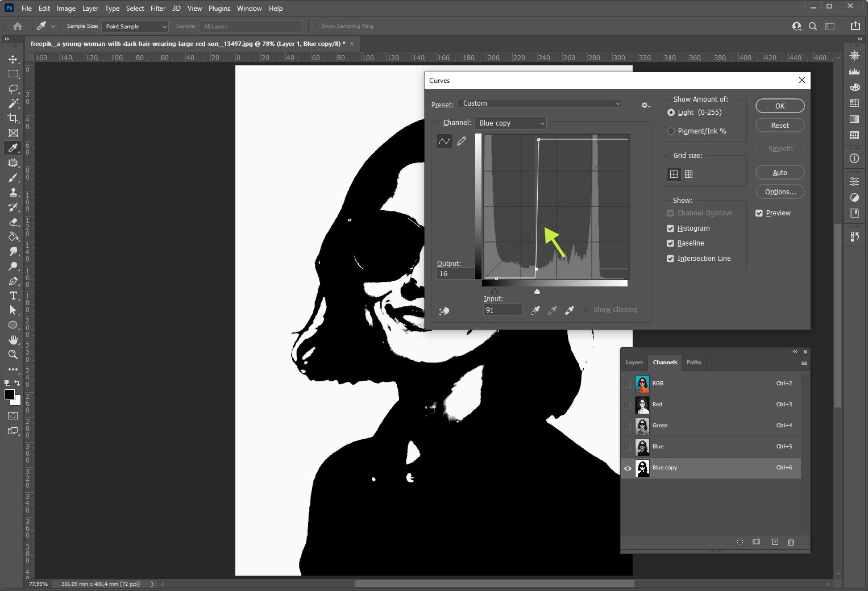Pick the black point eyedropper in Curves
868x591 pixels.
point(535,310)
